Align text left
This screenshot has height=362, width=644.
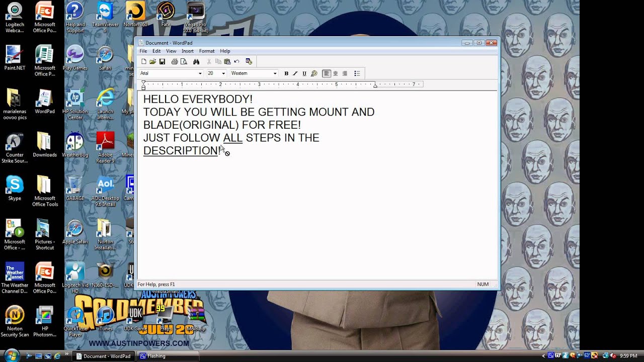click(327, 73)
